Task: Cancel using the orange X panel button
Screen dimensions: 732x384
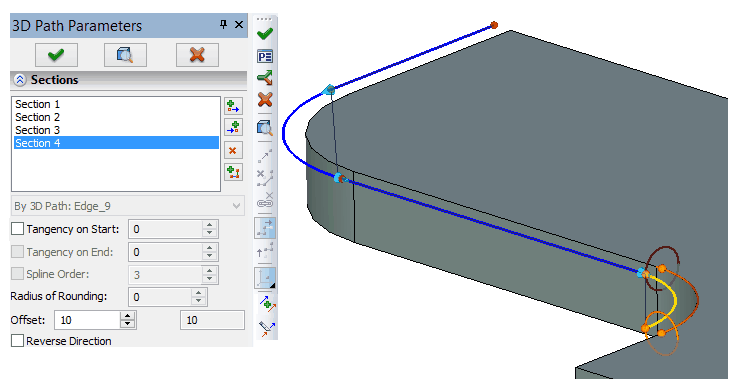Action: pyautogui.click(x=197, y=55)
